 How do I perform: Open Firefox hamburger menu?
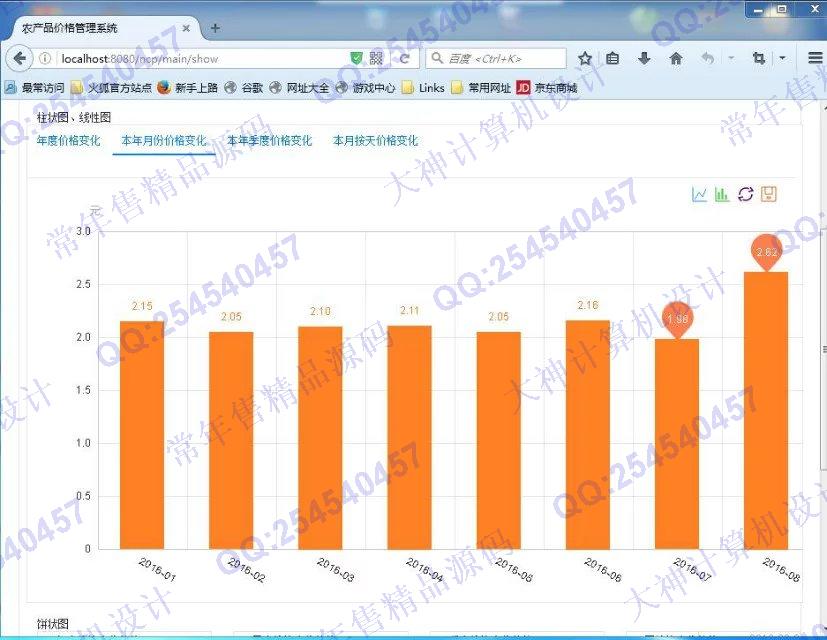815,59
